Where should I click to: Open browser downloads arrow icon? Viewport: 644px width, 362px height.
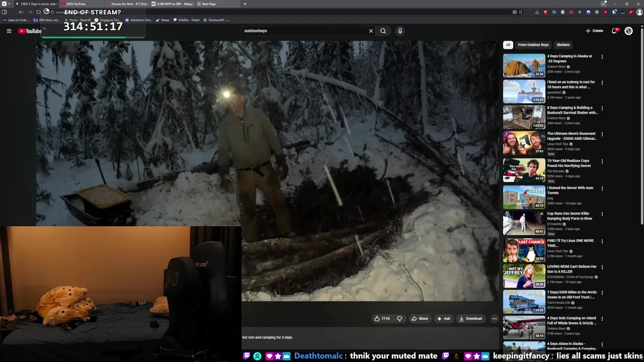point(537,12)
